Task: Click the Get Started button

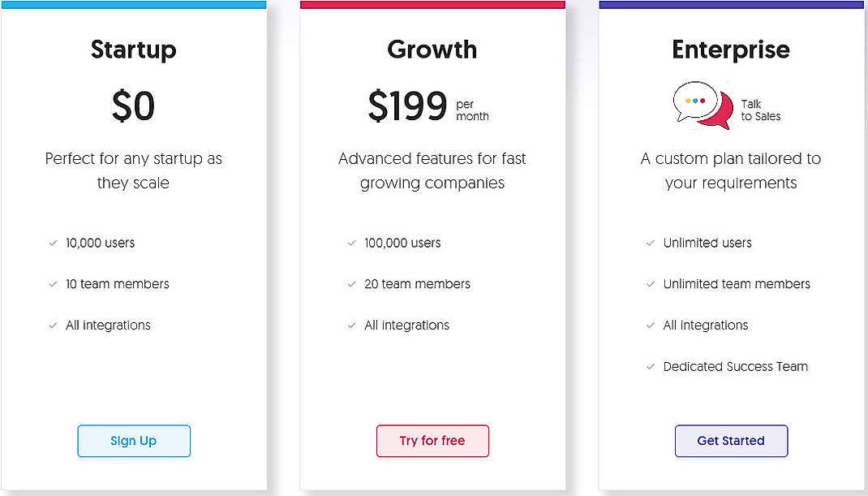Action: tap(731, 441)
